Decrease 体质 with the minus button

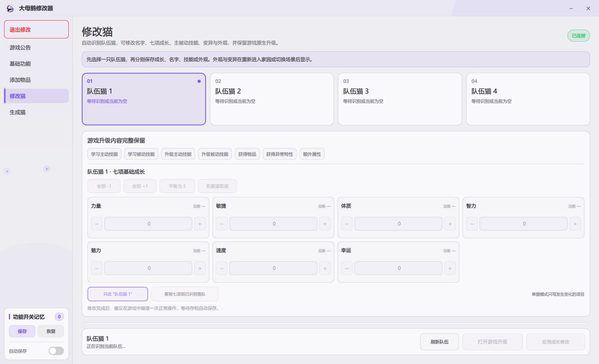click(x=347, y=224)
